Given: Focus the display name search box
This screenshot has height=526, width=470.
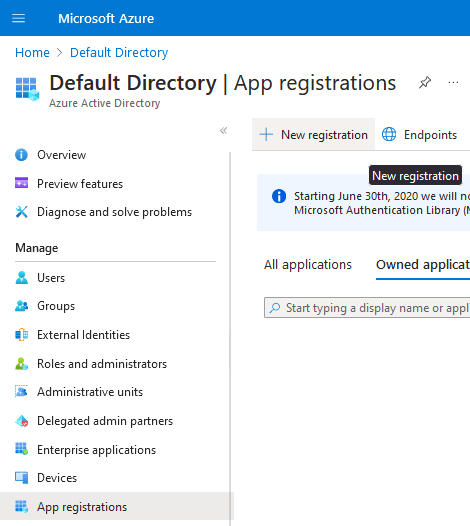Looking at the screenshot, I should [x=367, y=308].
